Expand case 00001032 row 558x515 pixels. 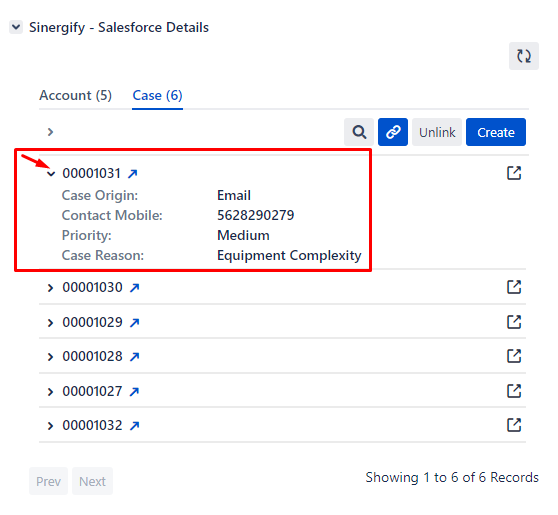tap(50, 426)
